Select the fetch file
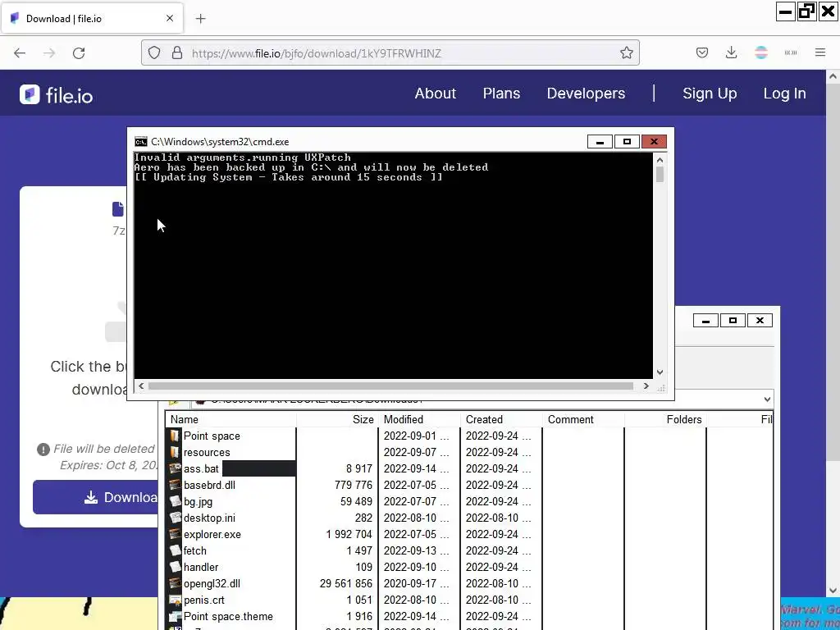The height and width of the screenshot is (630, 840). point(194,550)
